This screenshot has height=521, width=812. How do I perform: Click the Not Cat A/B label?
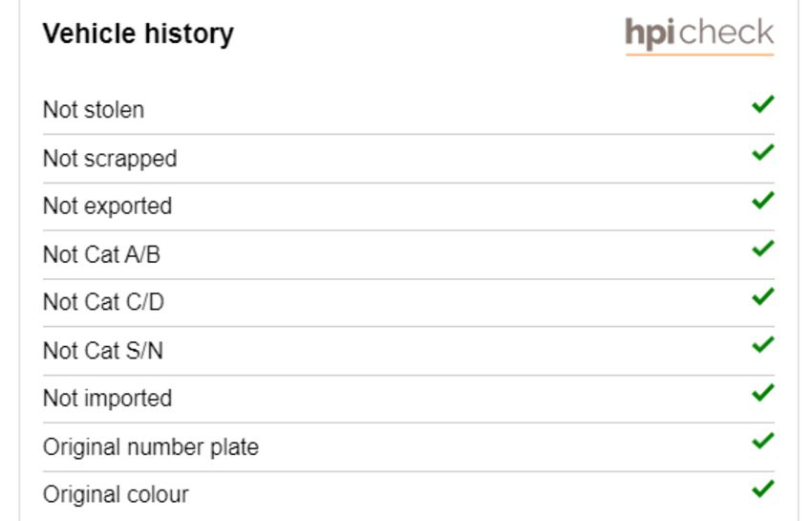click(x=101, y=254)
